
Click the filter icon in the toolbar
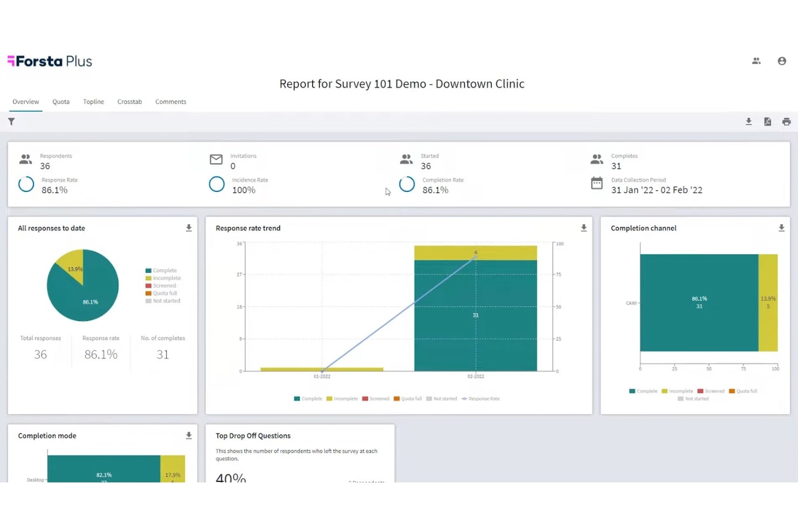11,121
